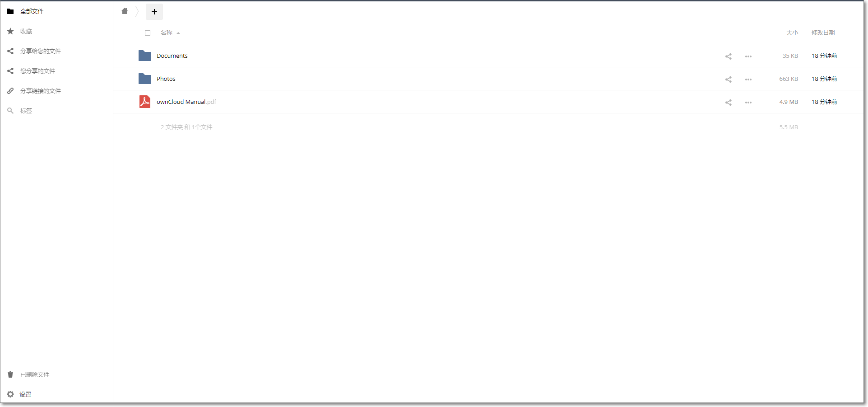The image size is (868, 407).
Task: Open the Documents folder icon
Action: pos(145,56)
